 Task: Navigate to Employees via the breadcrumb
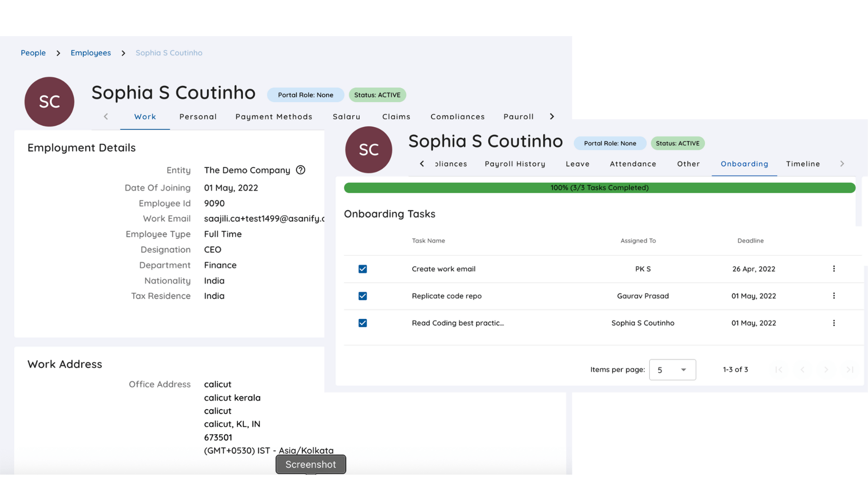pos(90,53)
